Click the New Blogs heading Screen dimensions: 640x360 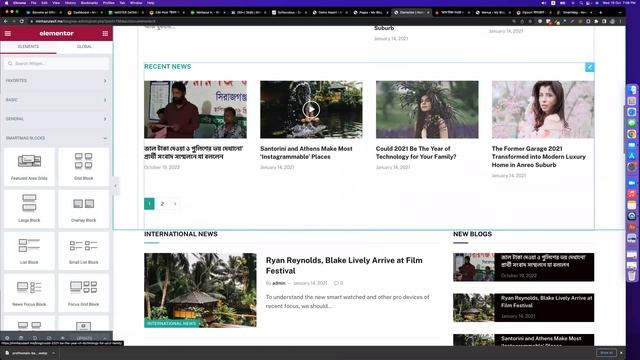pyautogui.click(x=472, y=234)
